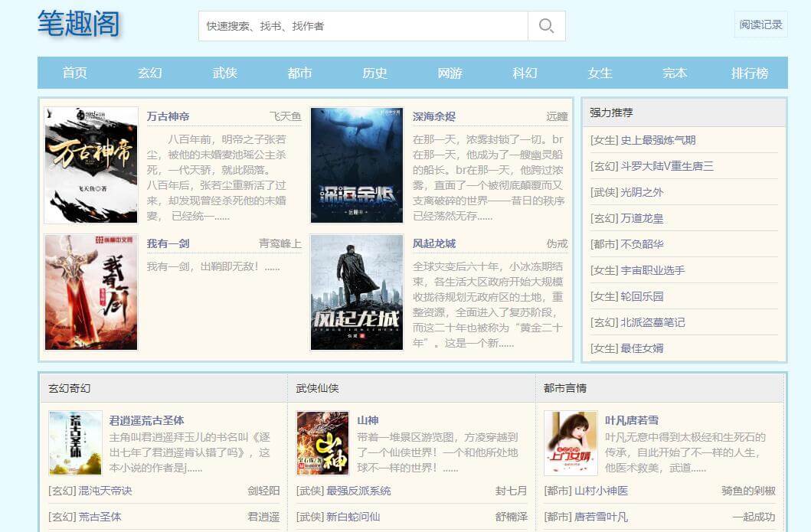Focus the quick search input field
The width and height of the screenshot is (811, 532).
click(x=363, y=26)
